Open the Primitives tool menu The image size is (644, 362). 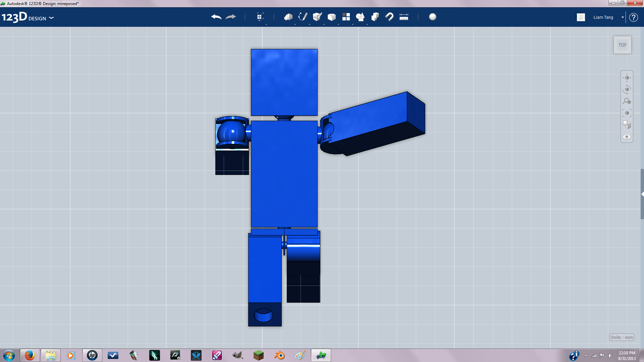pyautogui.click(x=288, y=17)
